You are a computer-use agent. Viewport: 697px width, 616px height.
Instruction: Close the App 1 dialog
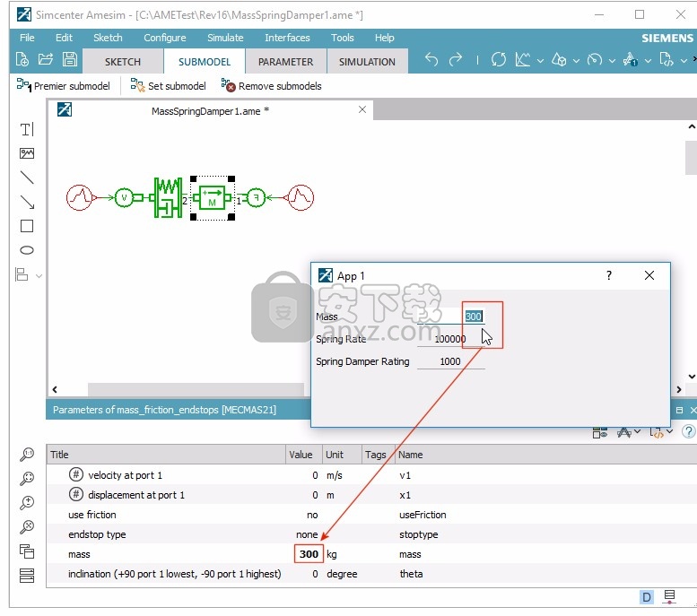pyautogui.click(x=649, y=275)
